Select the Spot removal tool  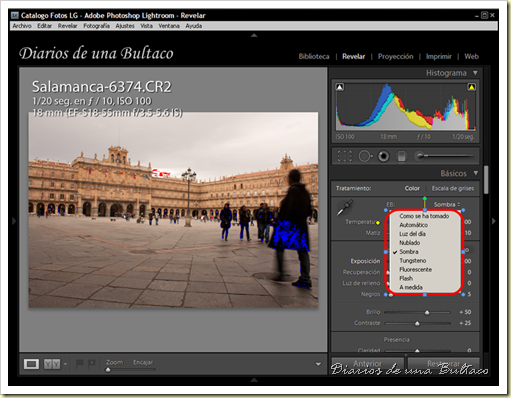click(x=365, y=156)
